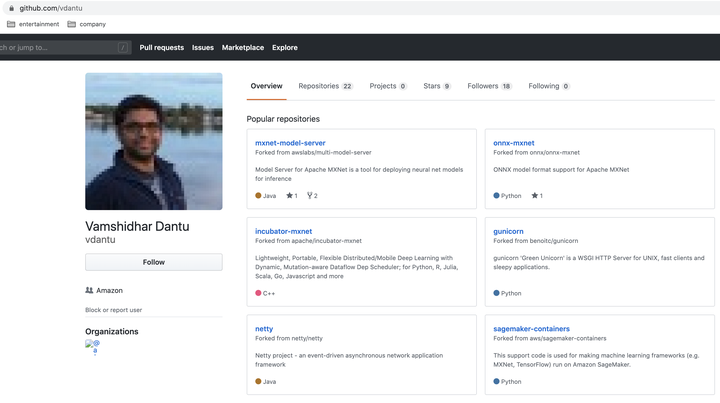Click the star icon on onnx-mxnet
The width and height of the screenshot is (720, 403).
(532, 196)
